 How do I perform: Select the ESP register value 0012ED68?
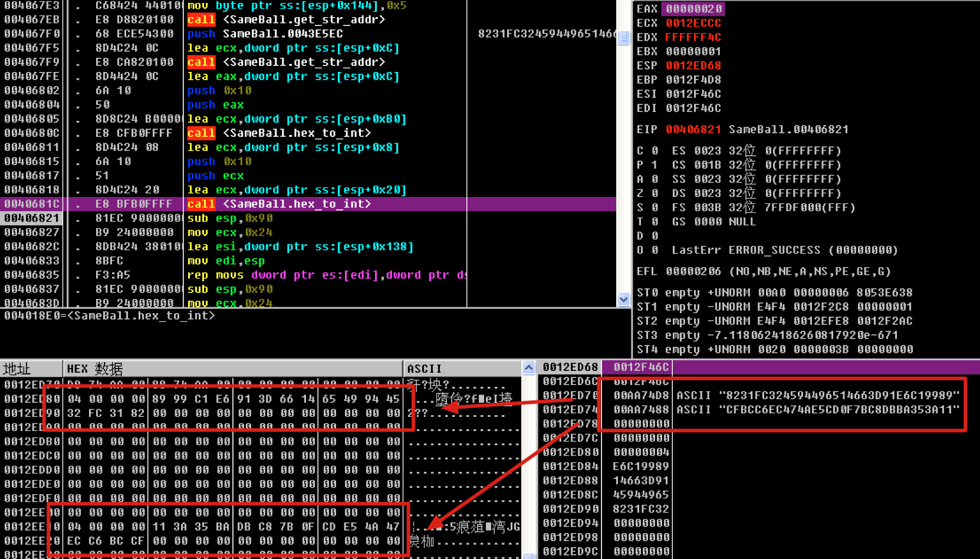point(693,65)
